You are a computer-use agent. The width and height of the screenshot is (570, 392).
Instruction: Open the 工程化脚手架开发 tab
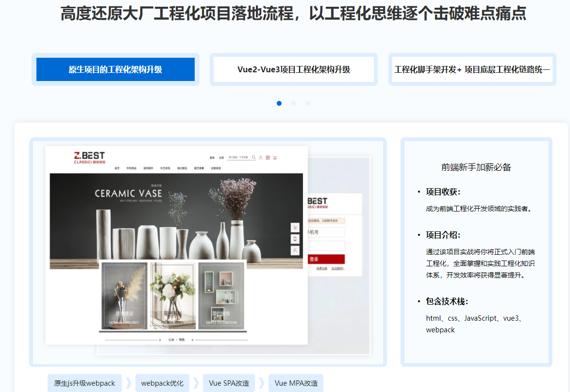(472, 69)
